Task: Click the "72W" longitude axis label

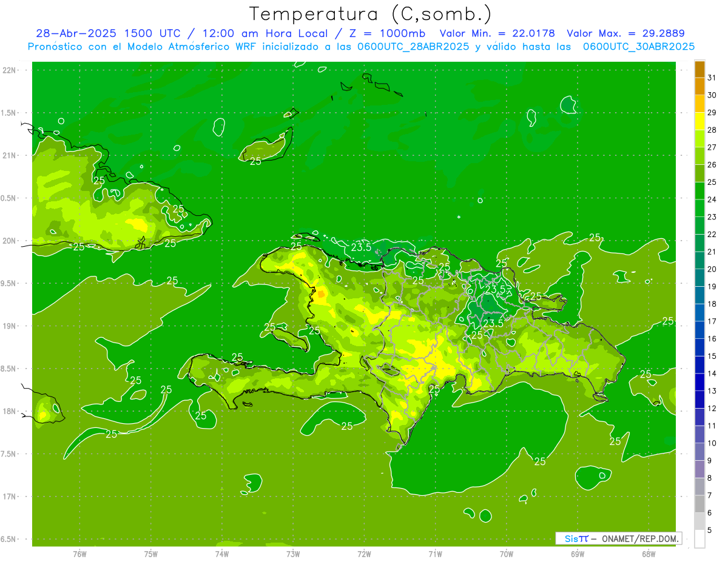Action: [x=364, y=554]
